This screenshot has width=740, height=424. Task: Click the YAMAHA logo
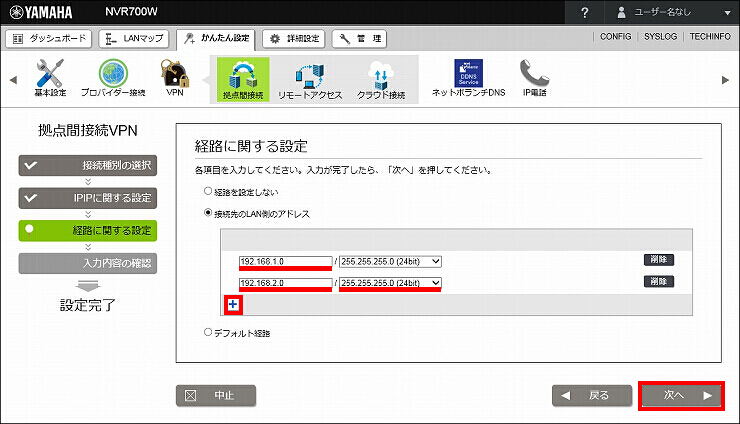click(41, 12)
